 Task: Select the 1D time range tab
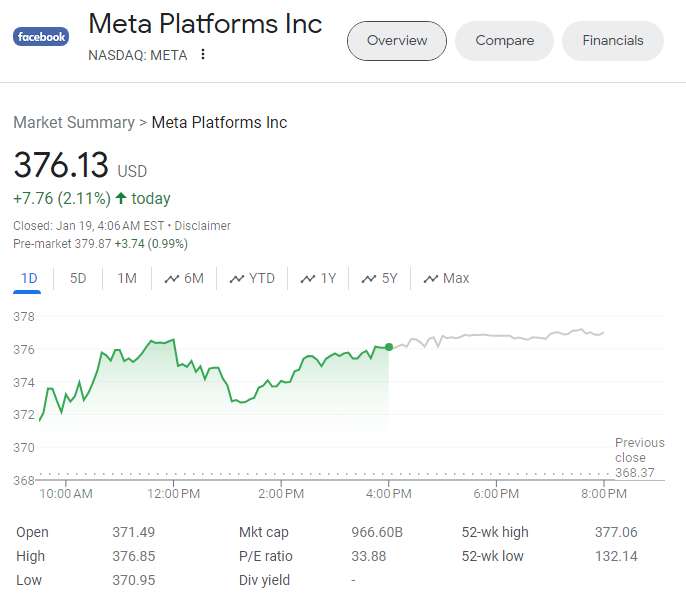coord(29,278)
